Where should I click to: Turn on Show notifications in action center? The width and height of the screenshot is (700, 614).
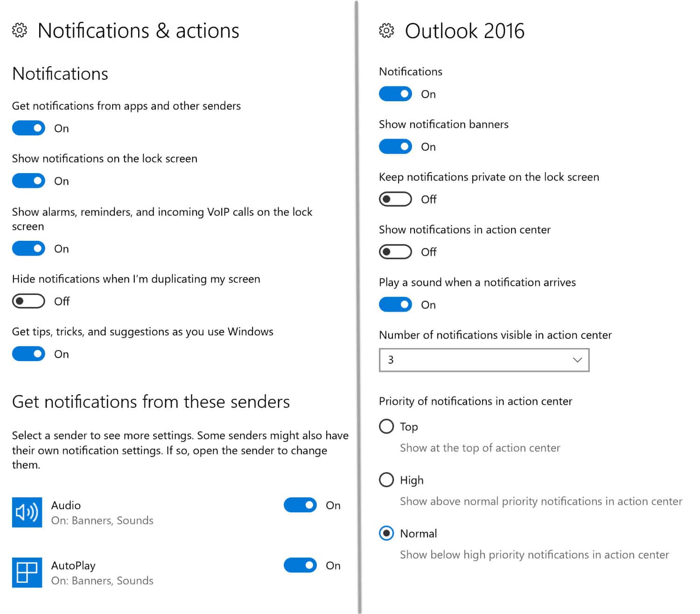tap(395, 252)
